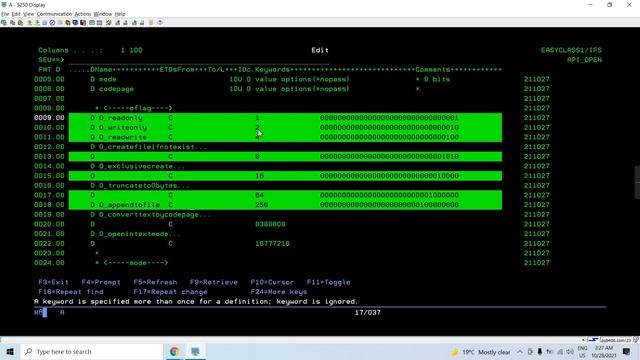This screenshot has height=360, width=640.
Task: Click the F17=Repeat change label
Action: (170, 292)
